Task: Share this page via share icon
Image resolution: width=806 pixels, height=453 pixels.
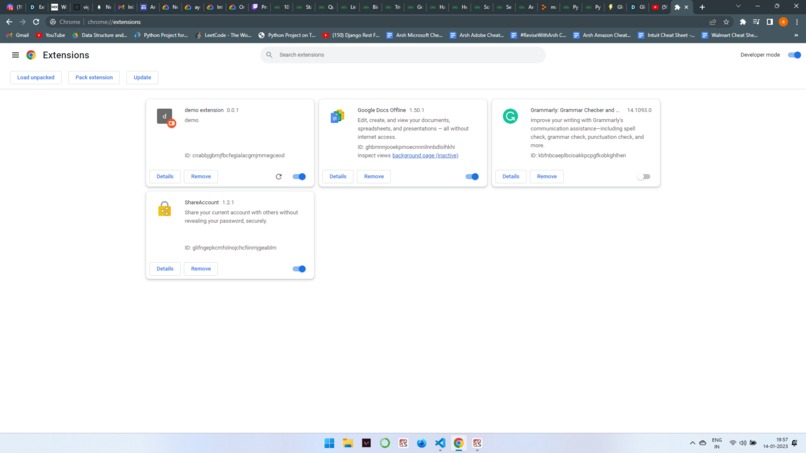Action: click(x=712, y=22)
